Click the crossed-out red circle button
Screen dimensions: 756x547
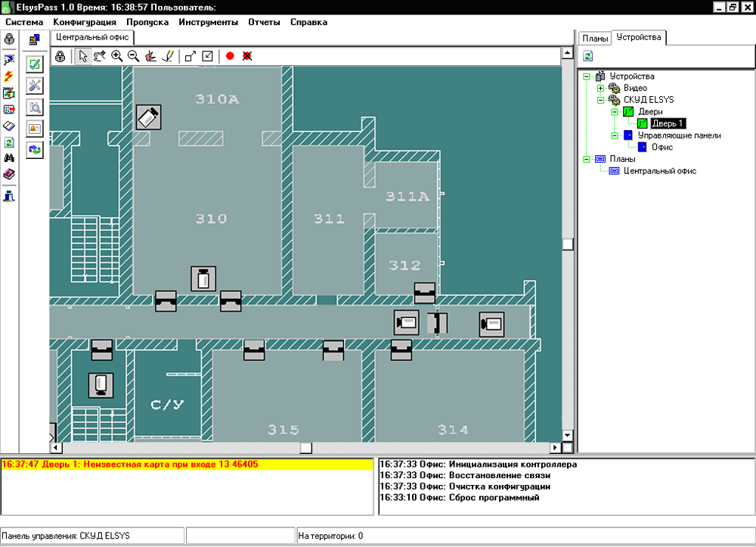[246, 56]
